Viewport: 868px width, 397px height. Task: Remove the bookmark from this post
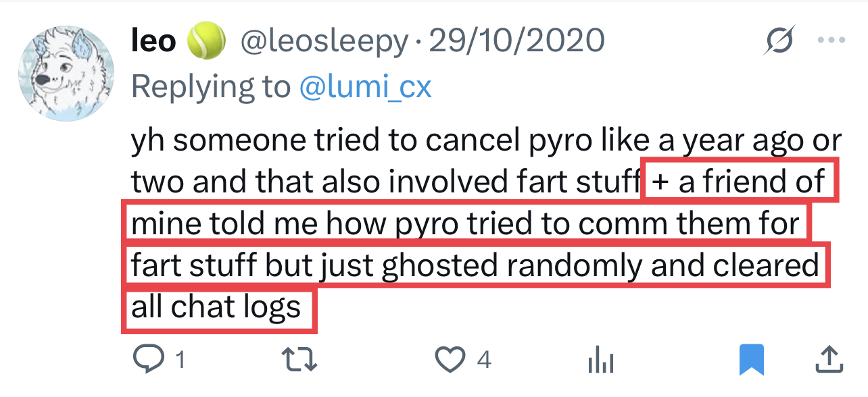(751, 359)
